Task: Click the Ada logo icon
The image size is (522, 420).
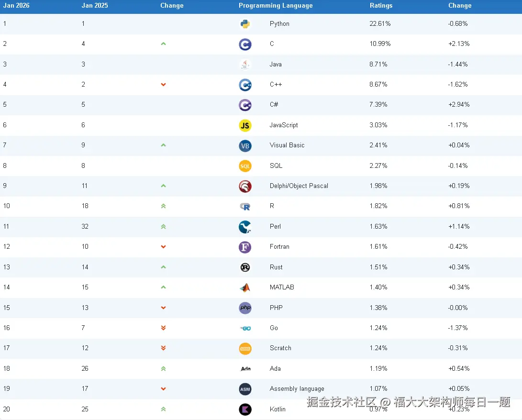Action: pos(245,369)
